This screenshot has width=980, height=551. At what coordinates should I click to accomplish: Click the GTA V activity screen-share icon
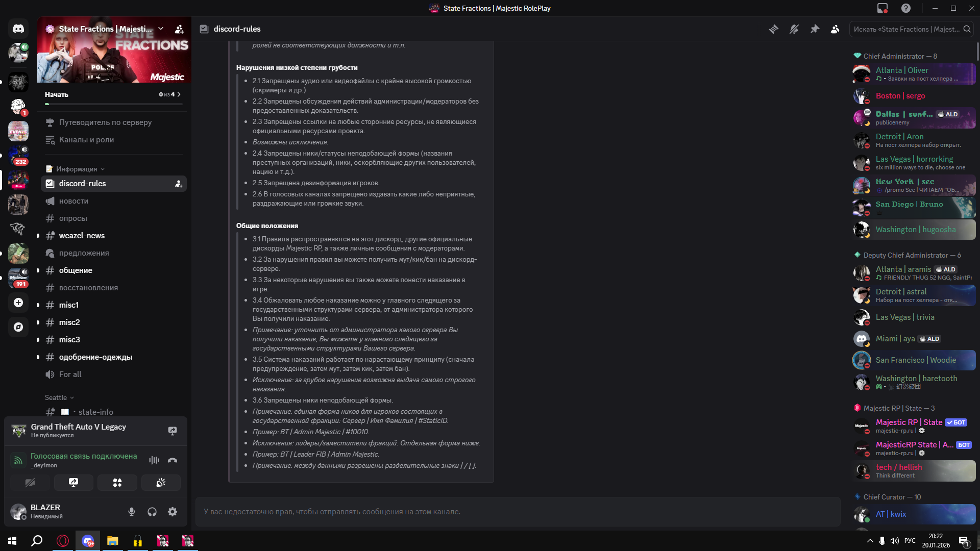pos(173,431)
